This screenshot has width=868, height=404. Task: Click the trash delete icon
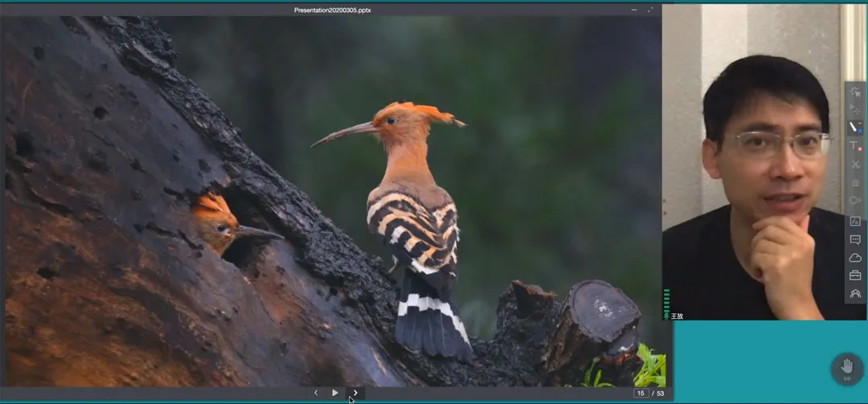[855, 183]
